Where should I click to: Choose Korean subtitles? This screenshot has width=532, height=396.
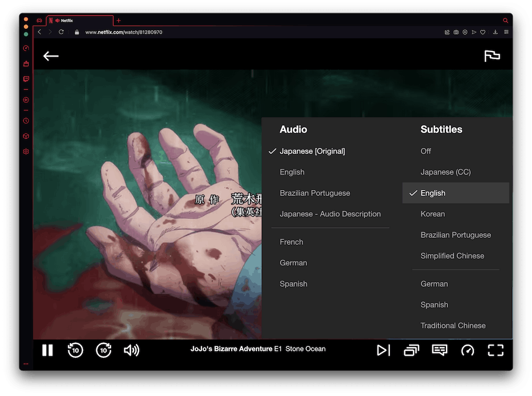(433, 214)
